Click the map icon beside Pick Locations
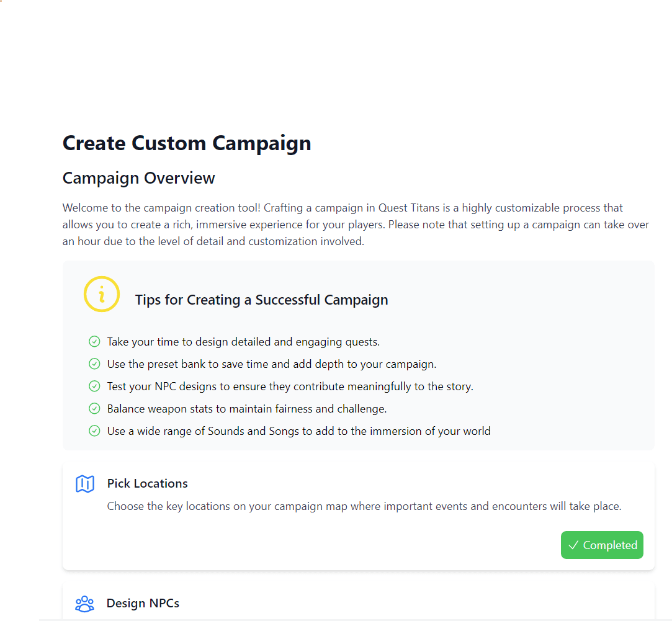Image resolution: width=672 pixels, height=621 pixels. [x=85, y=484]
